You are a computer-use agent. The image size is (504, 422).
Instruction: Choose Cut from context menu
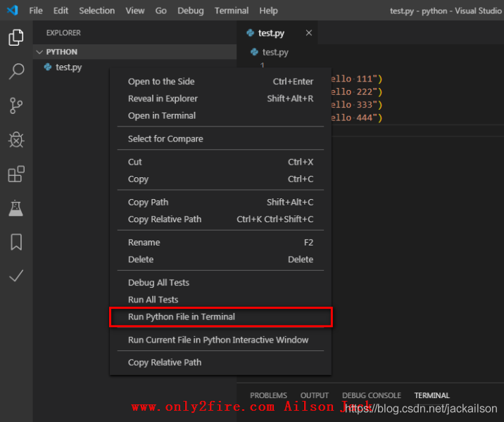220,162
